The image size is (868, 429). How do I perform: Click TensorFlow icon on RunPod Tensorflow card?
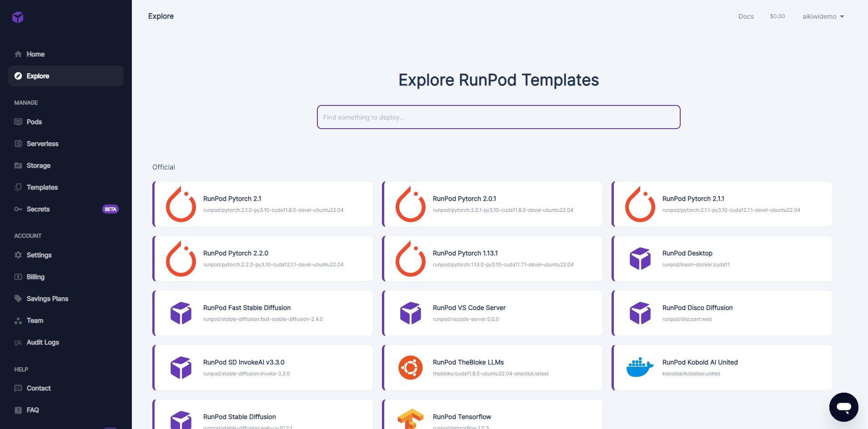(x=411, y=419)
